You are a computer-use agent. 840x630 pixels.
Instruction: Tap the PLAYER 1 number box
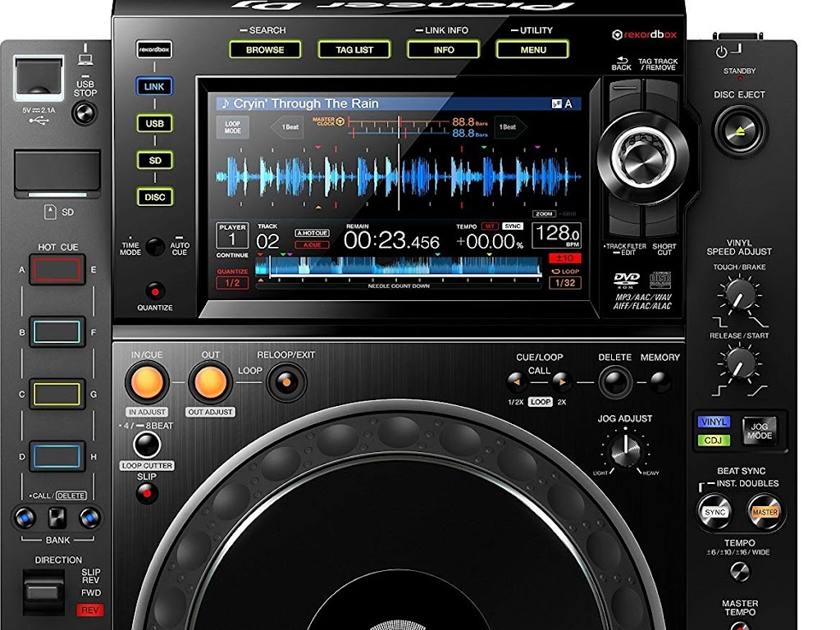coord(232,235)
